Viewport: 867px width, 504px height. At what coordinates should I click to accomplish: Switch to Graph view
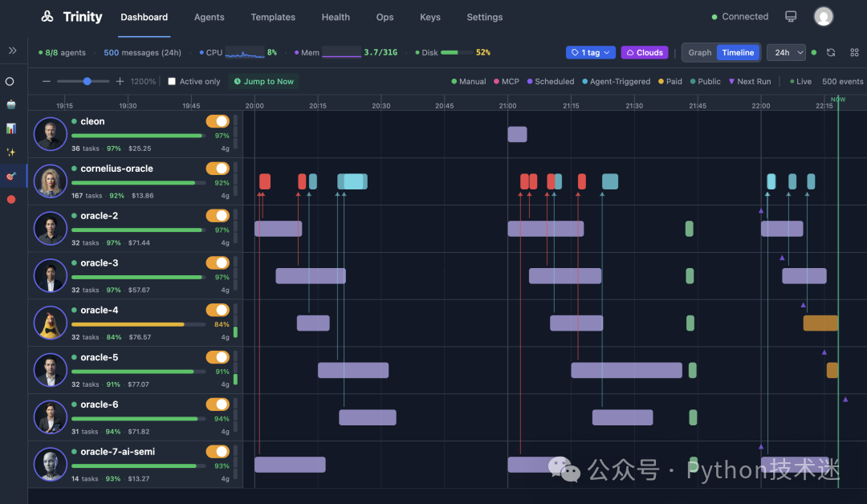click(x=699, y=52)
